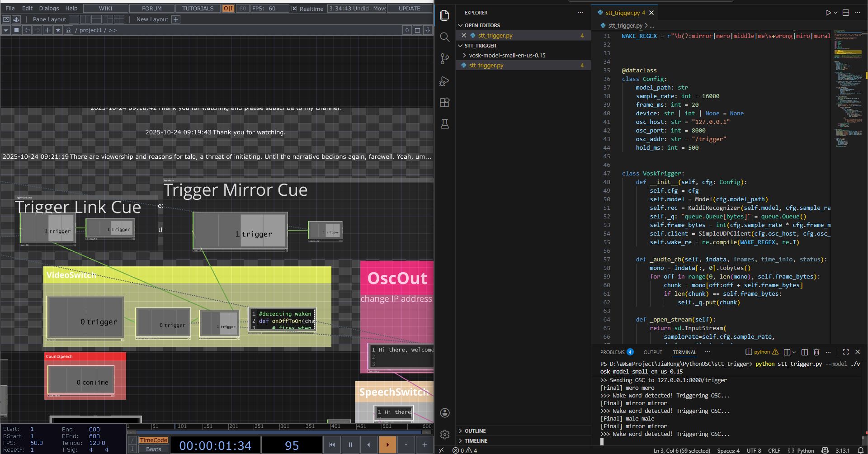Open TUTORIALS in TouchDesigner
The height and width of the screenshot is (454, 868).
click(x=198, y=8)
